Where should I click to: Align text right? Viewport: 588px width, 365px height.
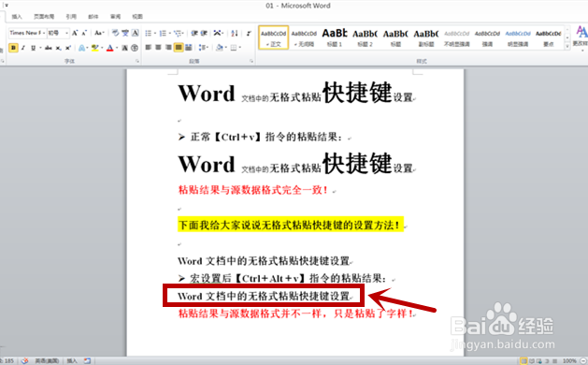168,48
